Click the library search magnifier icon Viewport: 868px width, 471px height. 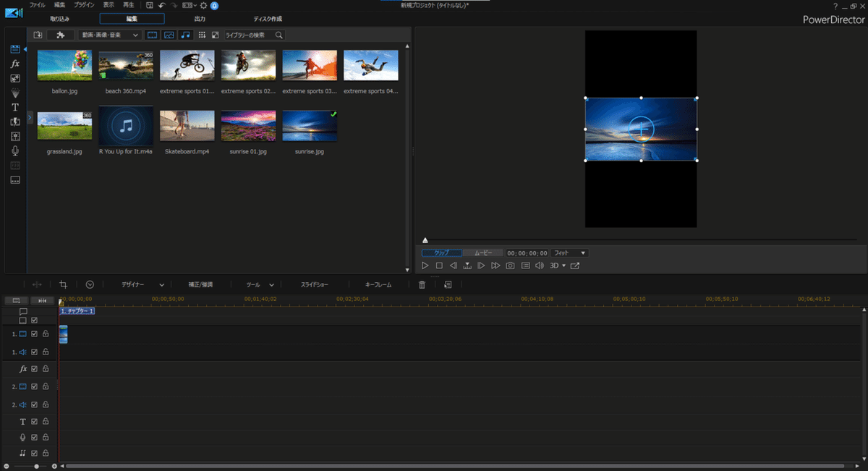tap(279, 35)
